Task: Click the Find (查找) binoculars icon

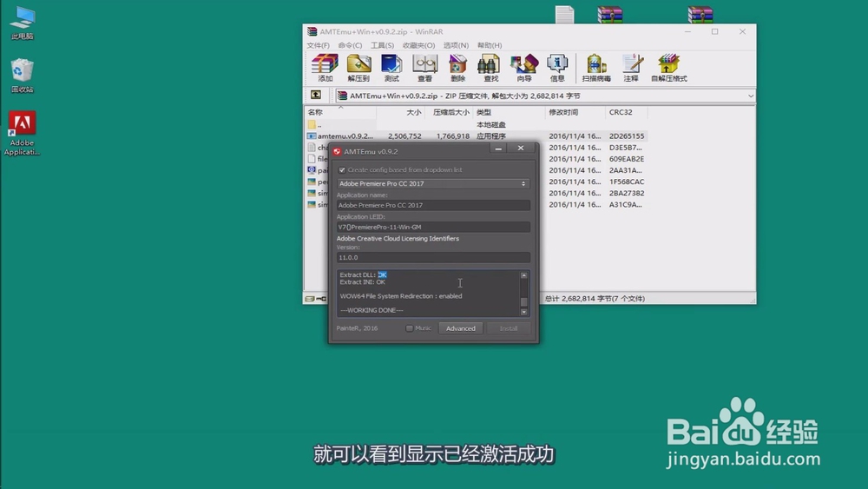Action: (490, 68)
